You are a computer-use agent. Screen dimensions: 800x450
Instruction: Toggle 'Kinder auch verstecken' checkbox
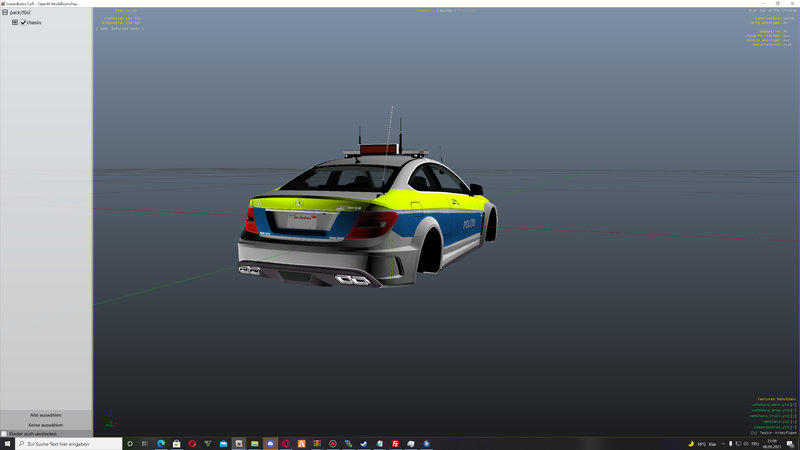point(4,434)
